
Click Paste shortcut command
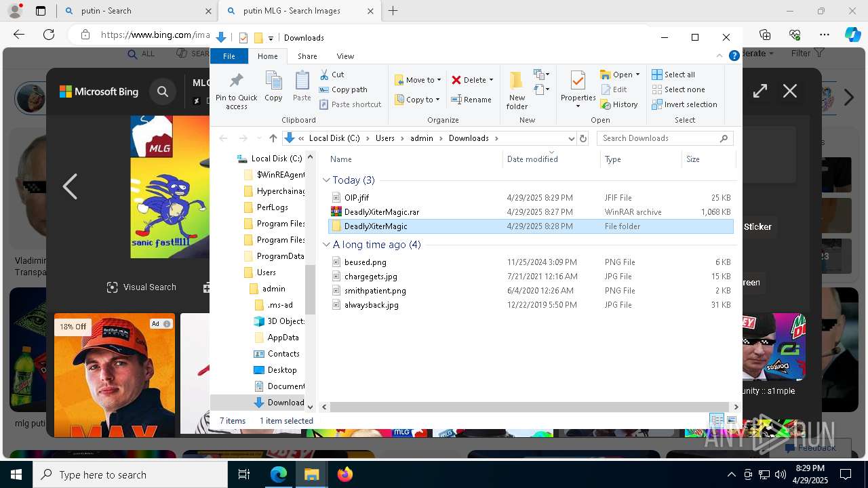[350, 104]
